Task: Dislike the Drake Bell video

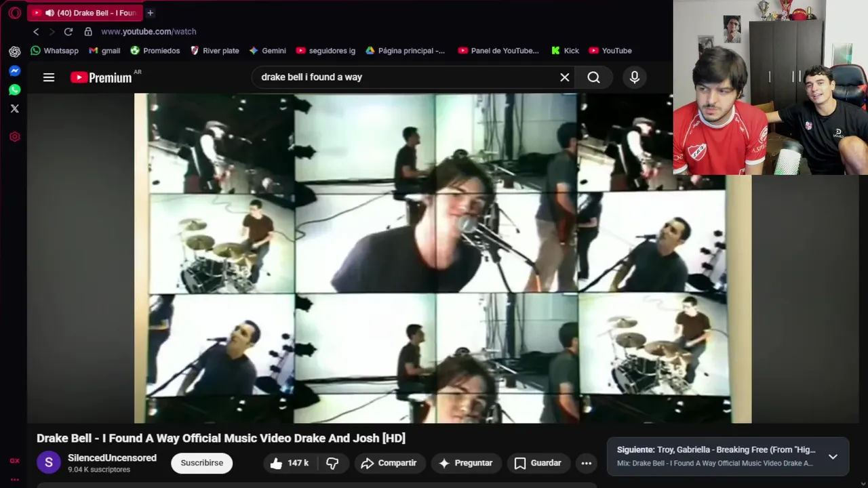Action: [332, 463]
